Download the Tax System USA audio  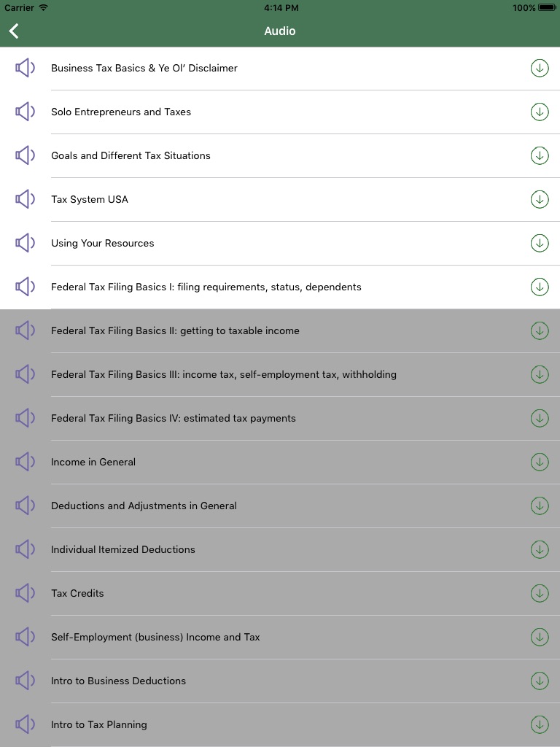coord(540,199)
